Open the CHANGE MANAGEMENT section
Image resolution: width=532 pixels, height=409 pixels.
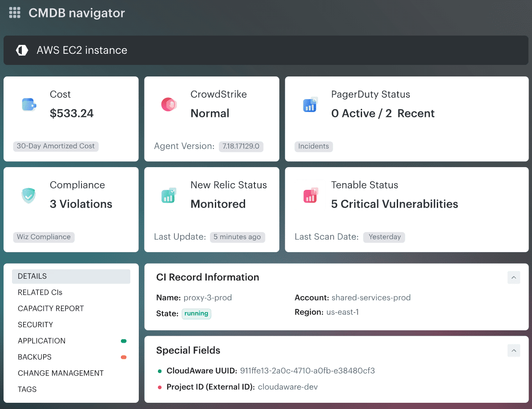click(x=60, y=373)
